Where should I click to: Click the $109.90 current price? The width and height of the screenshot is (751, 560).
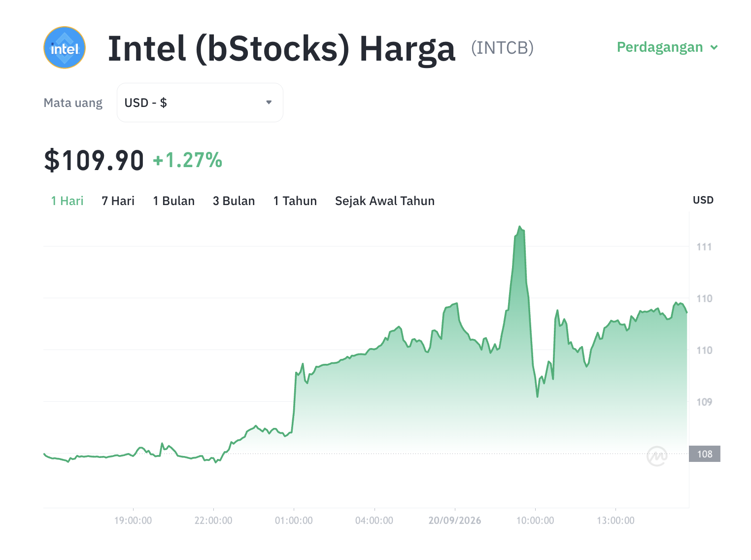pyautogui.click(x=94, y=161)
